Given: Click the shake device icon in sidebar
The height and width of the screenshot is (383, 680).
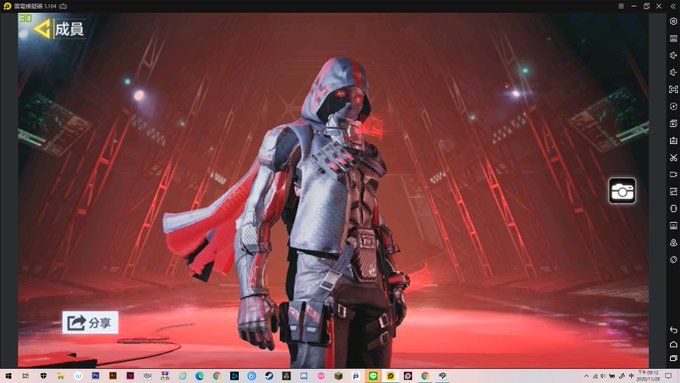Looking at the screenshot, I should (673, 259).
